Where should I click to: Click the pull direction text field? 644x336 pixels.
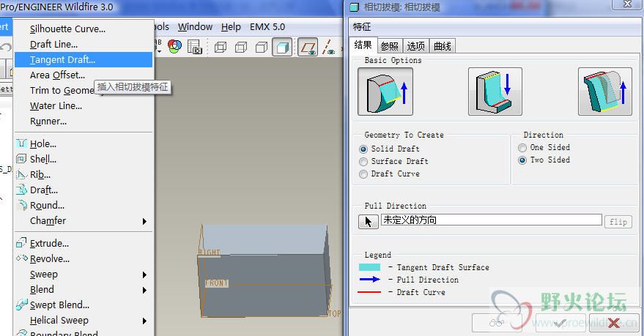tap(491, 220)
